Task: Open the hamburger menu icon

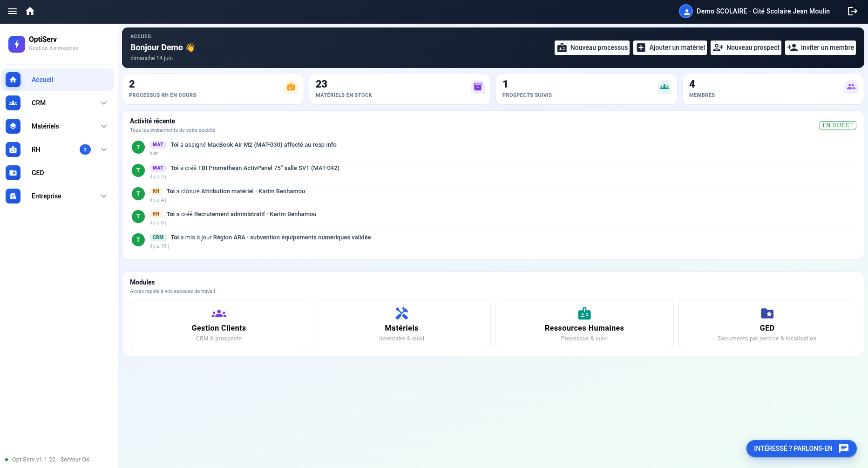Action: 13,11
